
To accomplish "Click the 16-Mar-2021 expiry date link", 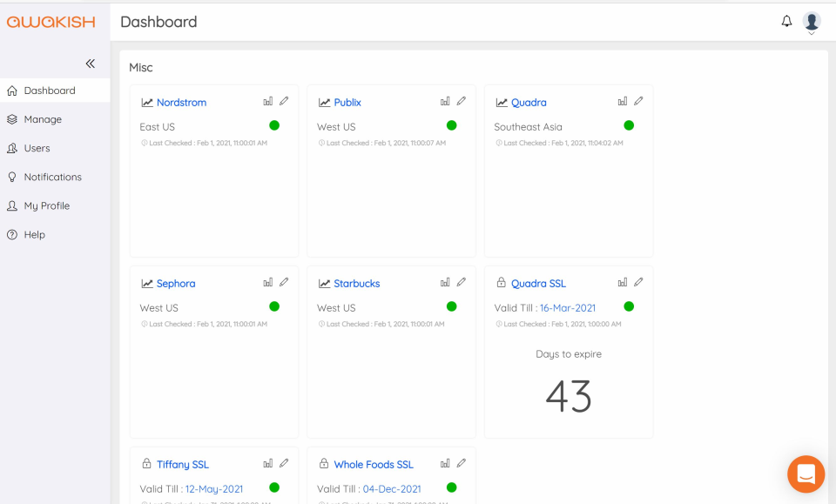I will pos(567,308).
